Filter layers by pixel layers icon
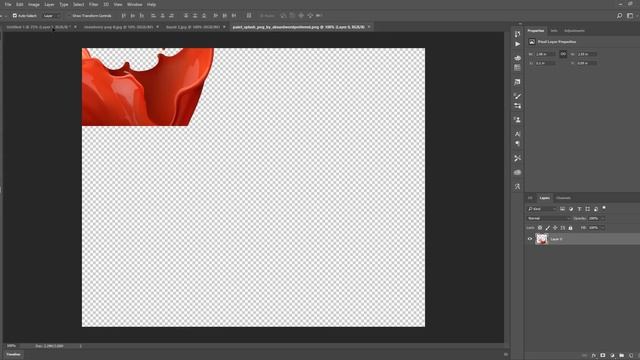 pos(562,209)
